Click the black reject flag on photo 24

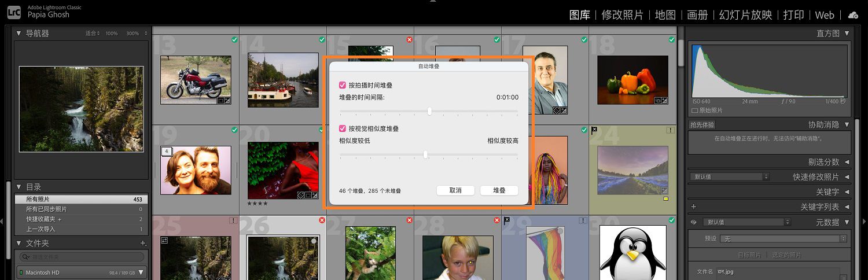(x=594, y=130)
